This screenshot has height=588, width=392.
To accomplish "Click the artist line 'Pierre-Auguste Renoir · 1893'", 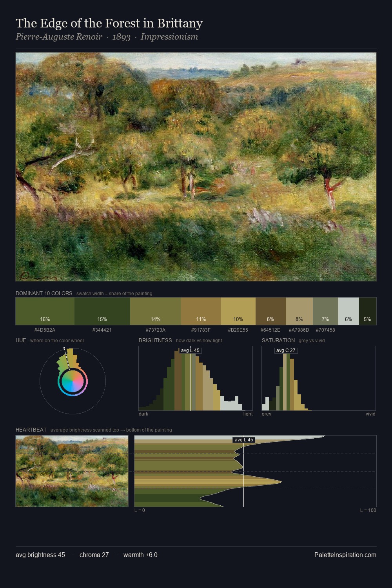I will coord(73,37).
